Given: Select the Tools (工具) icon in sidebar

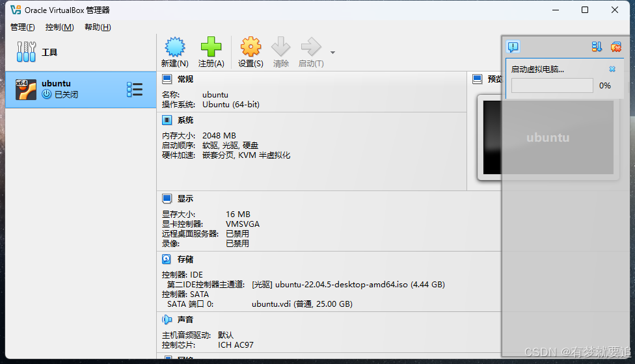Looking at the screenshot, I should tap(26, 52).
